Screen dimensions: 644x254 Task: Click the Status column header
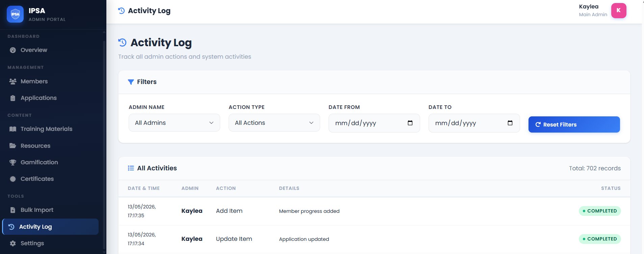pos(611,188)
